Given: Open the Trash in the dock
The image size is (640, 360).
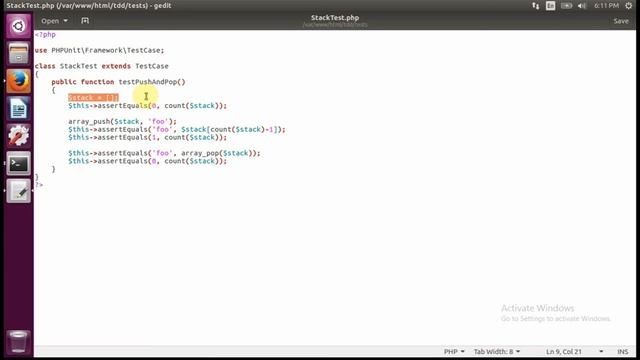Looking at the screenshot, I should coord(18,342).
